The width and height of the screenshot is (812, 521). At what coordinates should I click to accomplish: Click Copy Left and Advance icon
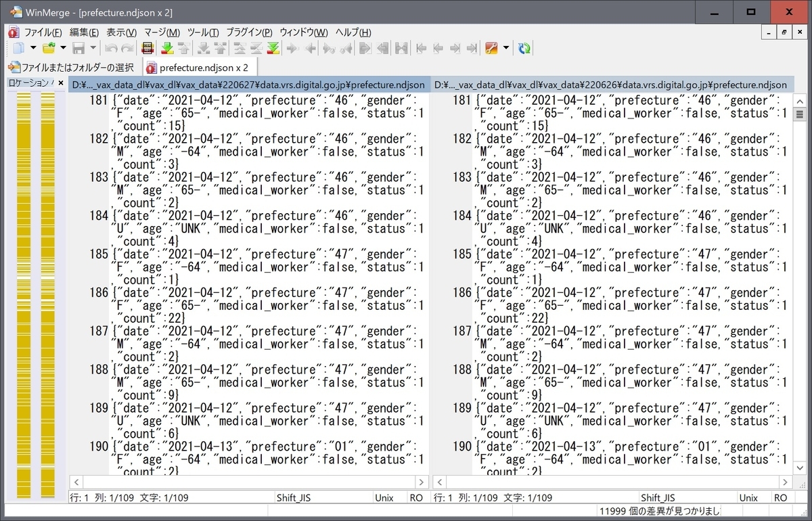(346, 48)
